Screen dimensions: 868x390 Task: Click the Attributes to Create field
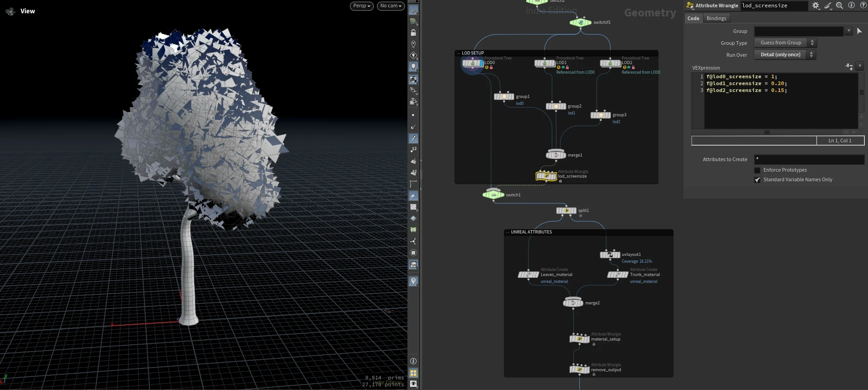coord(809,159)
